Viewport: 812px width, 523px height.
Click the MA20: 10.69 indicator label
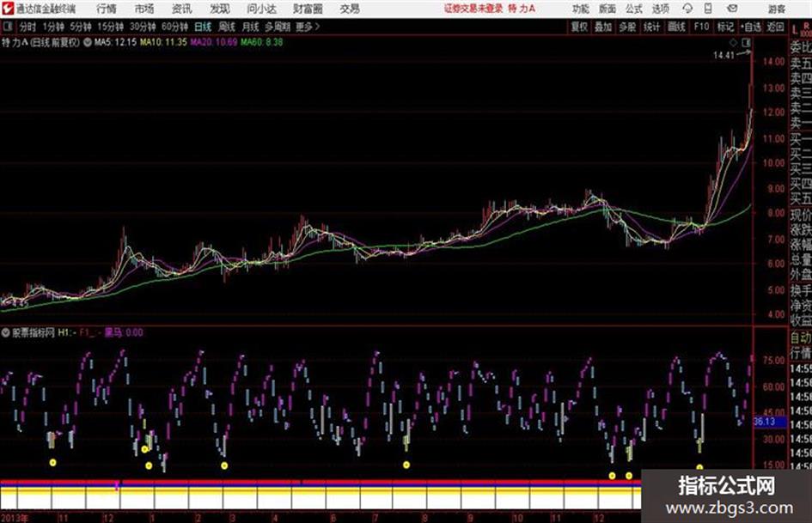tap(213, 42)
